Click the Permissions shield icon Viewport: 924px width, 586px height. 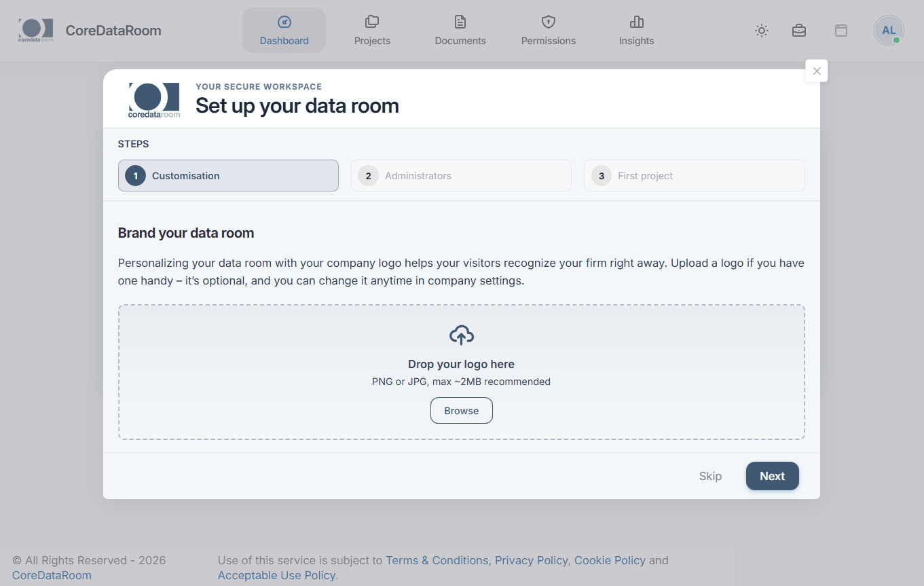pos(549,22)
